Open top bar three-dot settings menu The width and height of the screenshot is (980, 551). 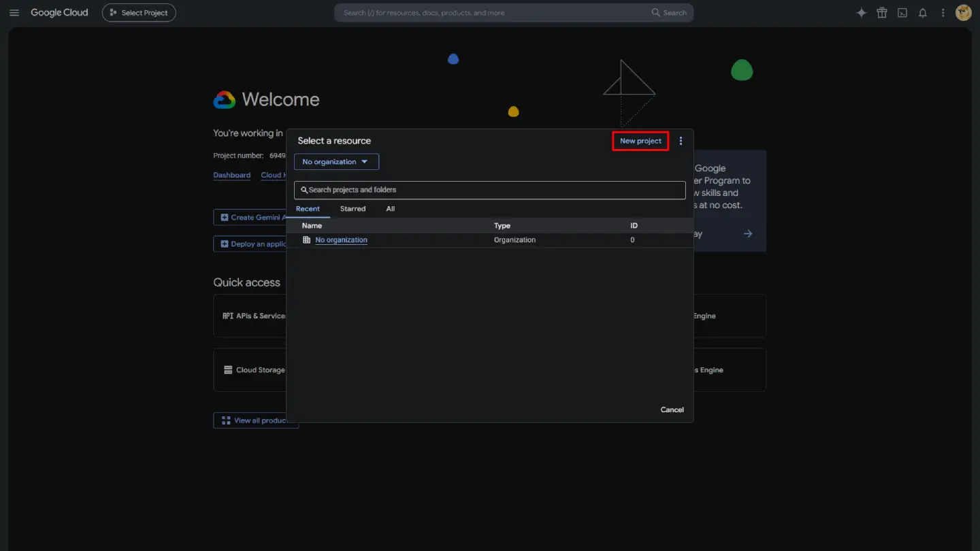943,13
